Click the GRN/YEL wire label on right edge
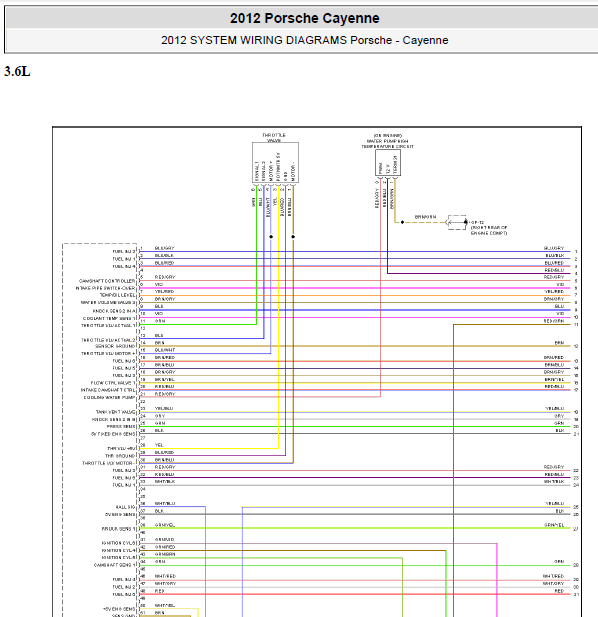 pos(554,525)
